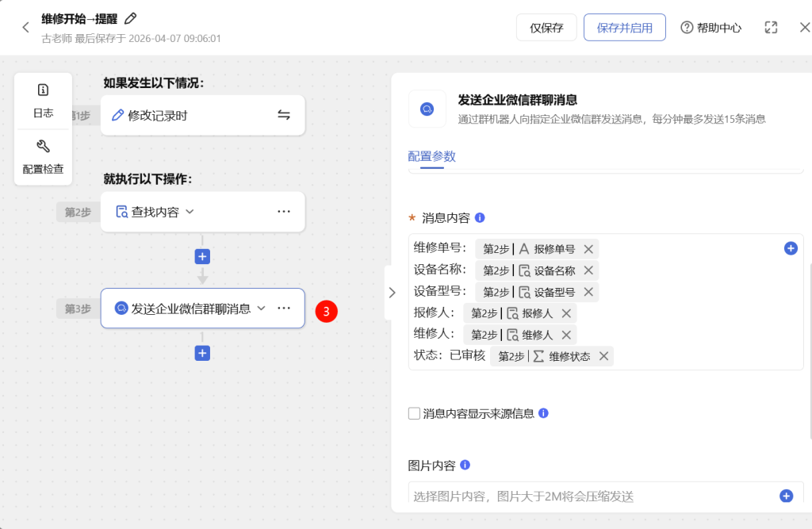The height and width of the screenshot is (529, 812).
Task: Collapse the configuration panel with chevron
Action: pos(392,293)
